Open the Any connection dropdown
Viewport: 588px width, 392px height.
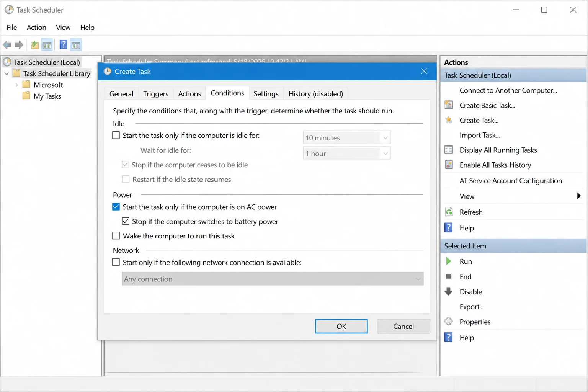click(273, 279)
